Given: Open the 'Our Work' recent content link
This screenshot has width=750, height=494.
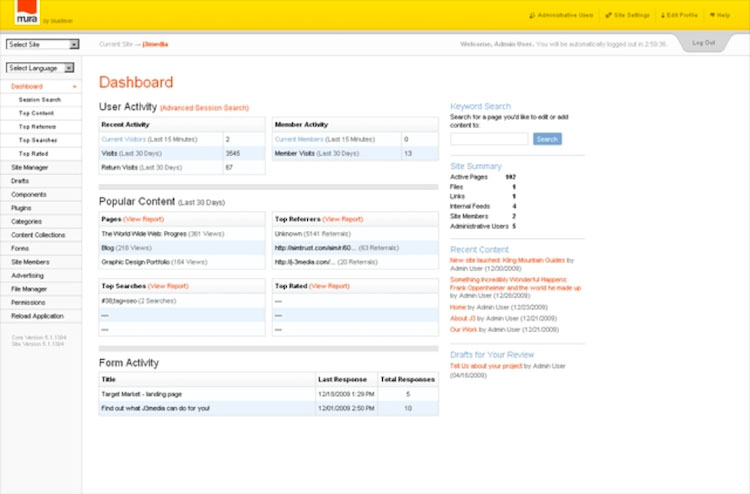Looking at the screenshot, I should coord(464,329).
